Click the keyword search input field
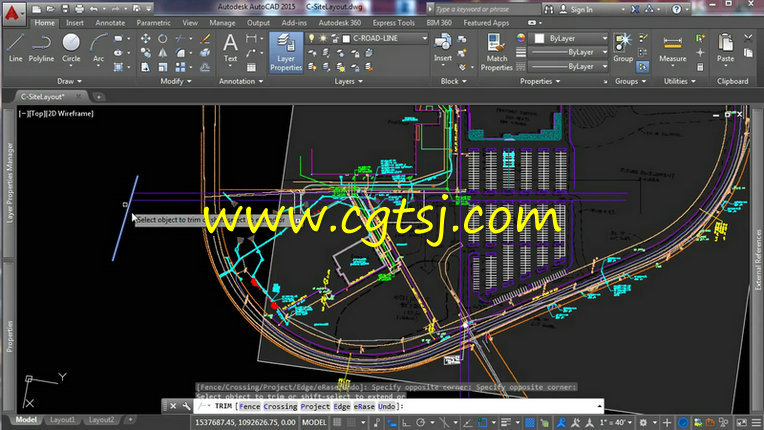The height and width of the screenshot is (430, 764). point(486,9)
